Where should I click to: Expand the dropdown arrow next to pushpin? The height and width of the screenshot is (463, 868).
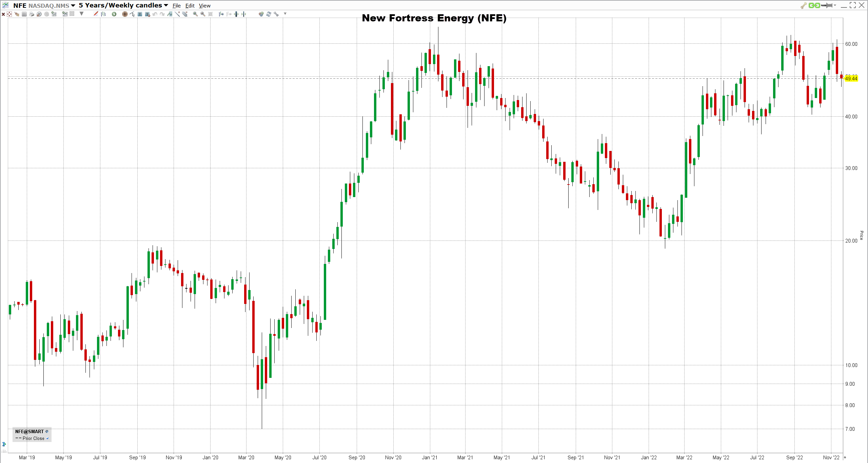pos(835,5)
